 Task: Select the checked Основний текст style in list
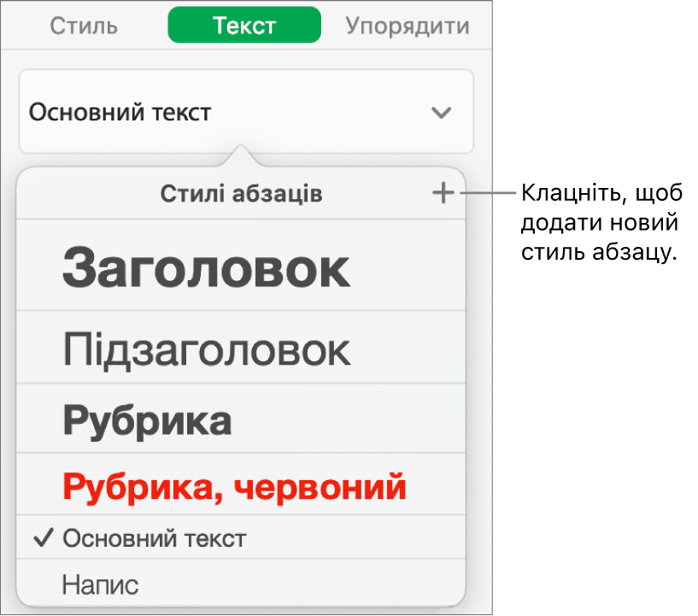[241, 537]
